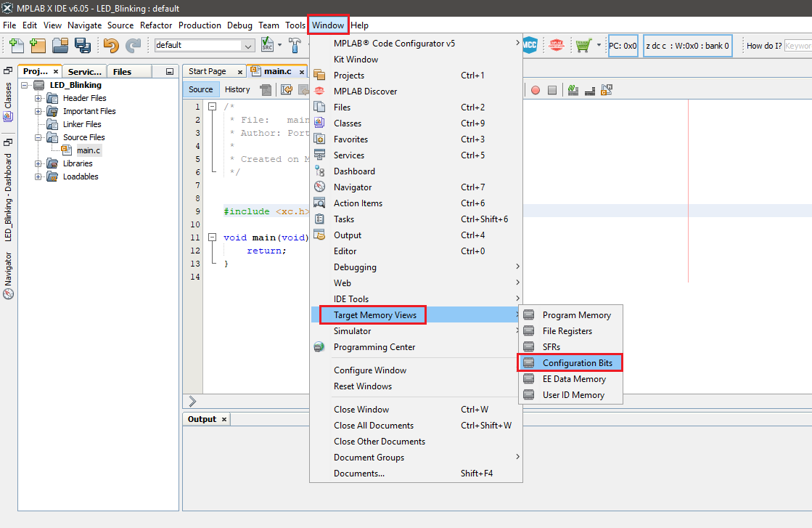Image resolution: width=812 pixels, height=528 pixels.
Task: Expand the Libraries folder
Action: tap(38, 163)
